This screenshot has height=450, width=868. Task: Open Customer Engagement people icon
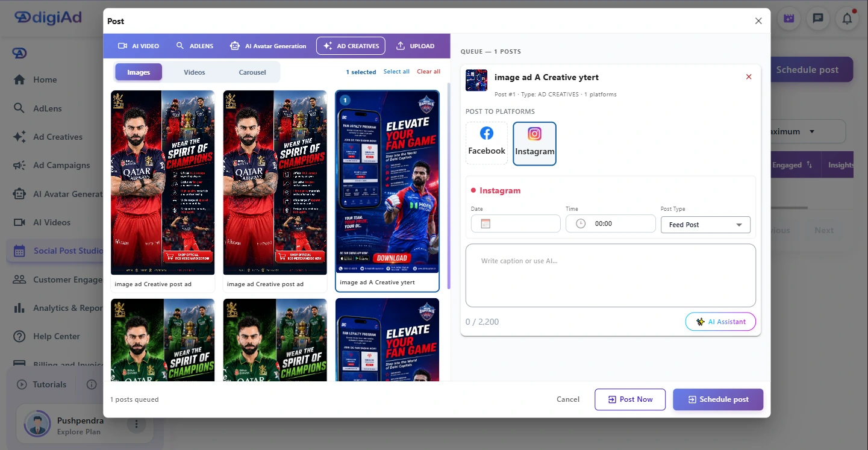click(x=19, y=280)
